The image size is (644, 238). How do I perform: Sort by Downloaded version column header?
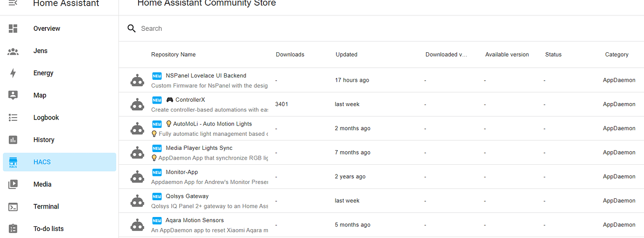coord(446,55)
